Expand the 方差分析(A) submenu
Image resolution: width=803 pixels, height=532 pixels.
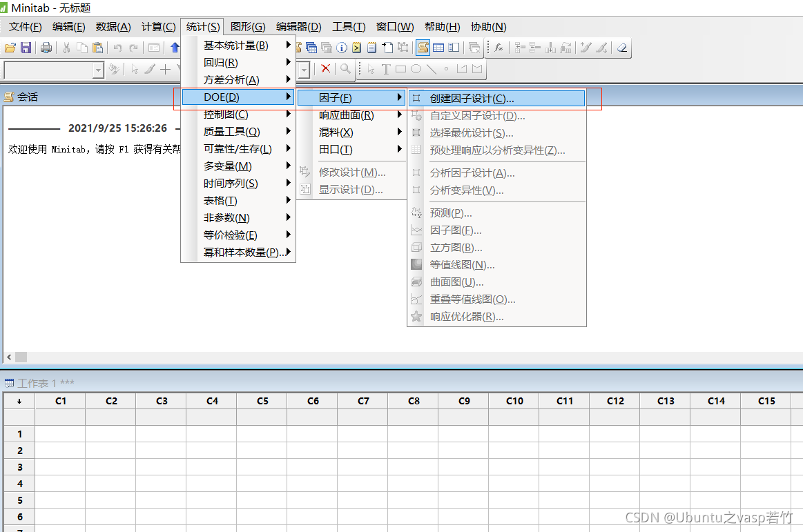(x=239, y=80)
